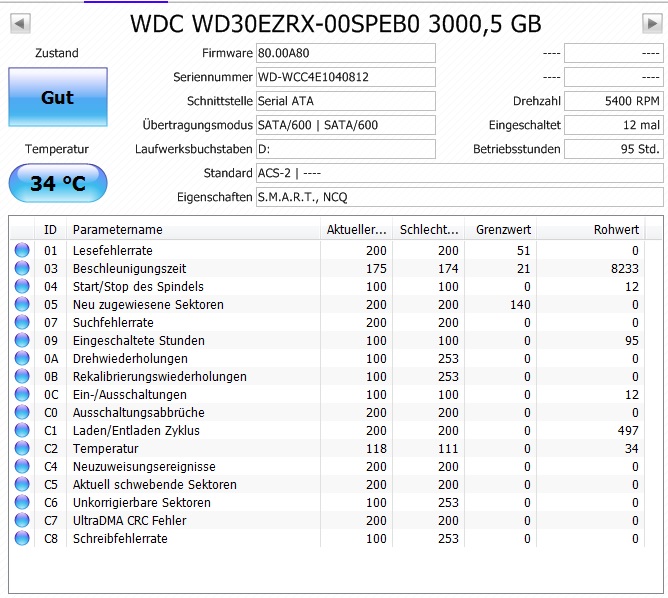Screen dimensions: 668x598
Task: Select Schreibfehlerrate parameter name
Action: [x=120, y=538]
